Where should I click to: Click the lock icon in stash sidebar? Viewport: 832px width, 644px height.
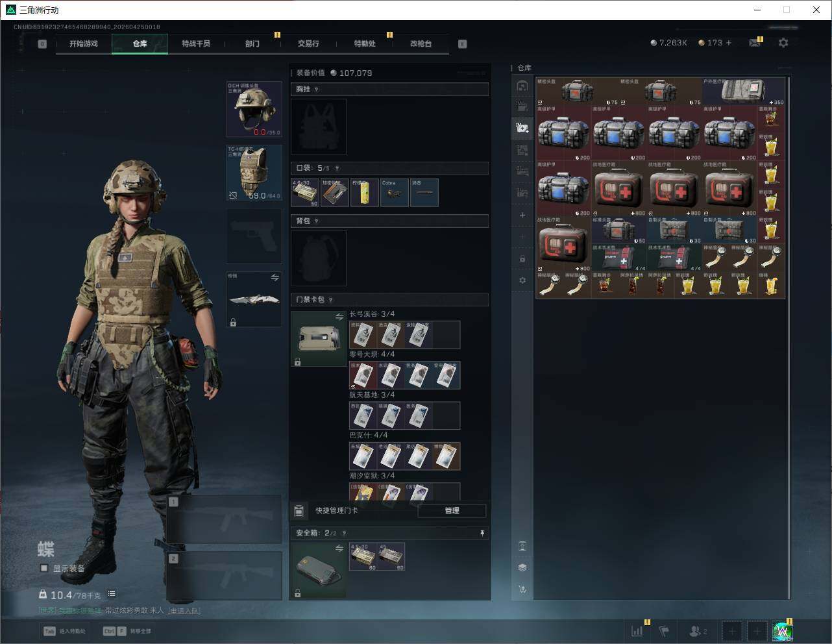point(522,258)
